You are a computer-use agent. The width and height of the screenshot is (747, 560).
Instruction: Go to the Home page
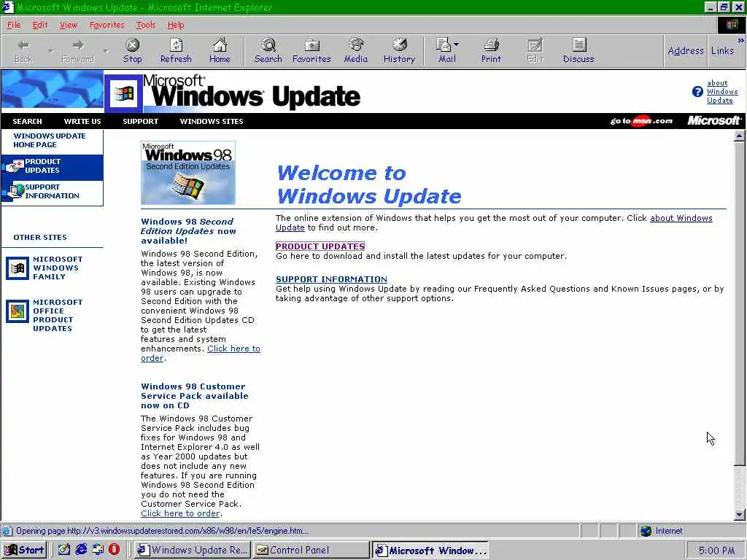[x=220, y=51]
